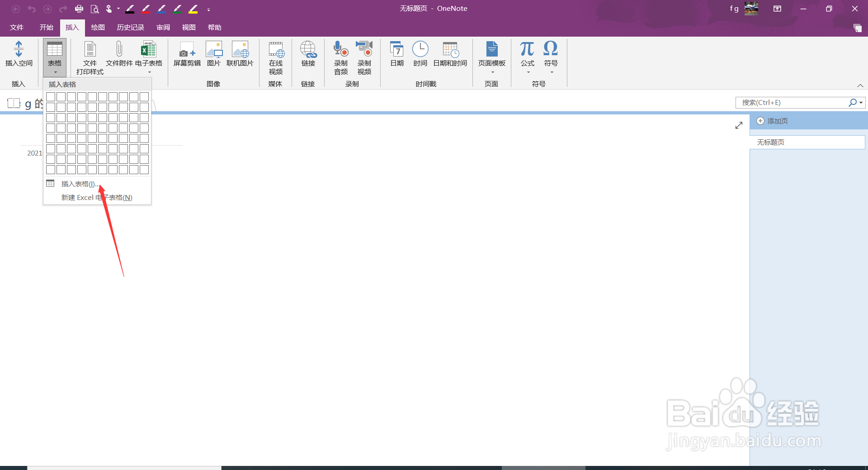Open the File (文件) tab

pos(17,28)
